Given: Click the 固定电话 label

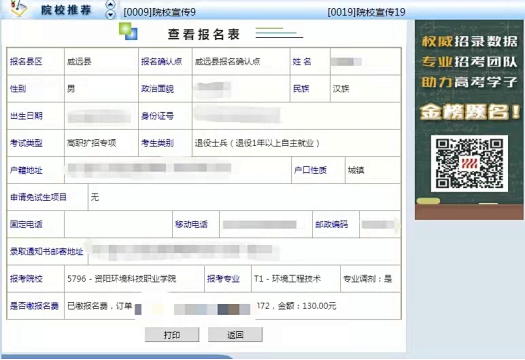Looking at the screenshot, I should click(26, 224).
